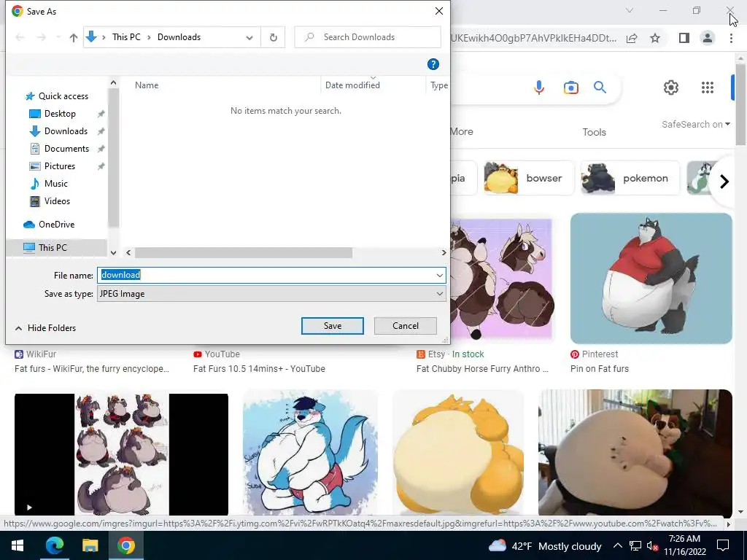Screen dimensions: 747x560
Task: Open the Help question mark icon
Action: [433, 64]
